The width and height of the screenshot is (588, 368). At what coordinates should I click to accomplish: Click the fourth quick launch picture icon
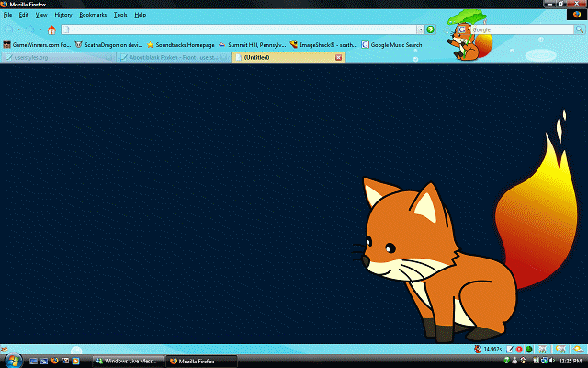pos(65,361)
